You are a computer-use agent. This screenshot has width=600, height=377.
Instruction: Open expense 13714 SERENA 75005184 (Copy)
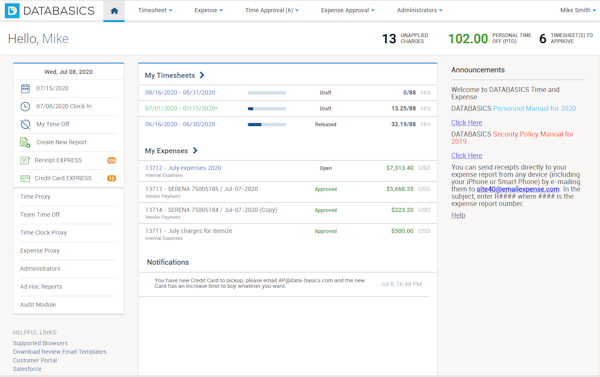point(211,210)
